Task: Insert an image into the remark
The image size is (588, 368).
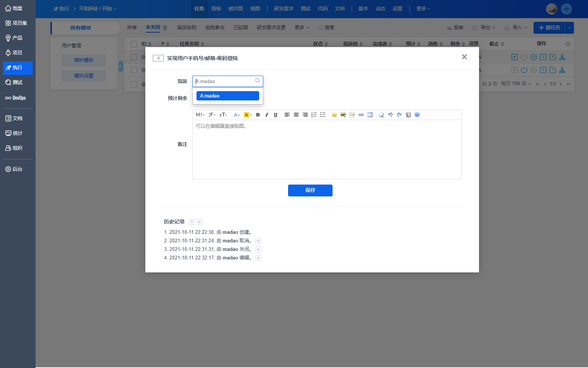Action: click(343, 115)
